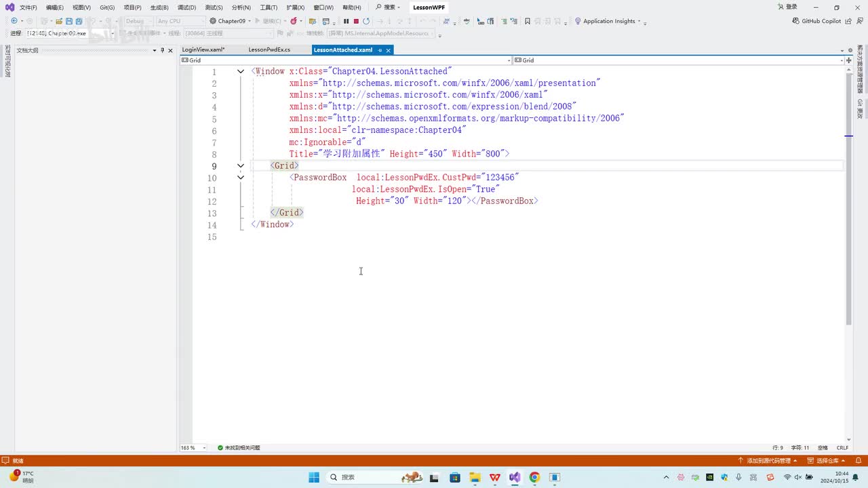Open the Git(G) menu
Screen dimensions: 868x488
tap(107, 7)
